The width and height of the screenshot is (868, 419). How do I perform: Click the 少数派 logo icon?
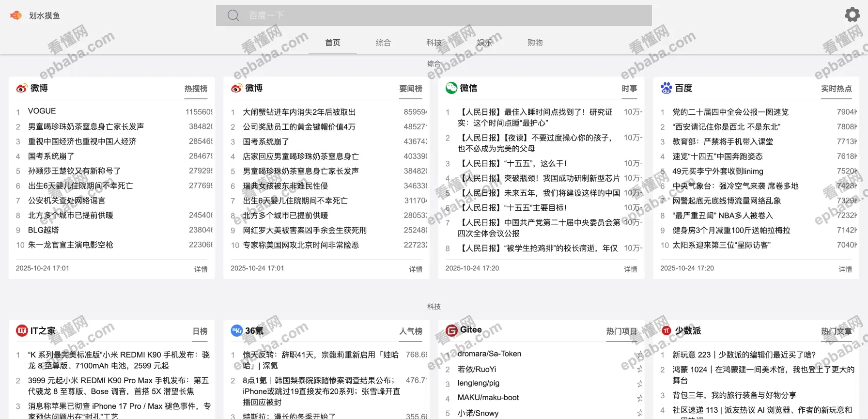tap(666, 330)
